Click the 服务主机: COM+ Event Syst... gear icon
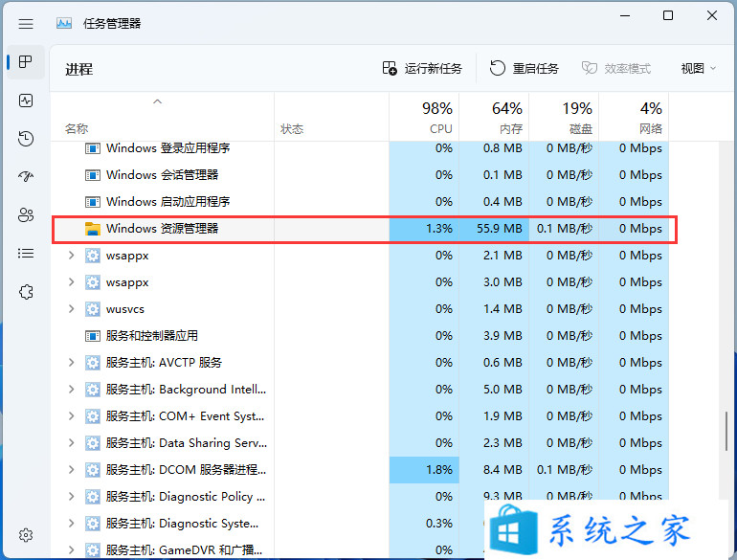This screenshot has width=737, height=560. pyautogui.click(x=93, y=416)
